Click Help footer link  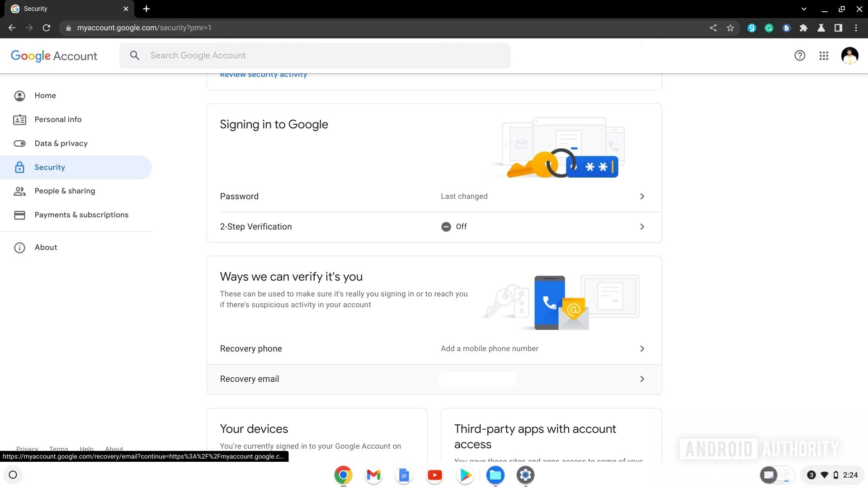point(86,449)
